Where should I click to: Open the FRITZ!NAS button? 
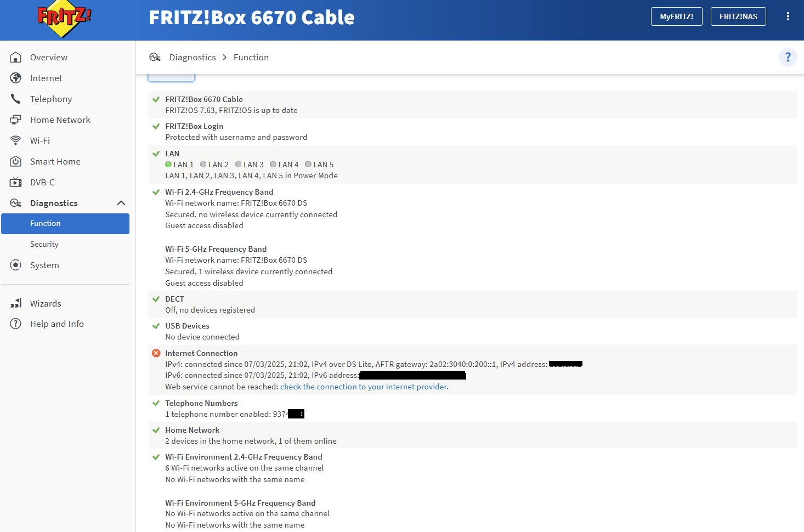coord(738,16)
